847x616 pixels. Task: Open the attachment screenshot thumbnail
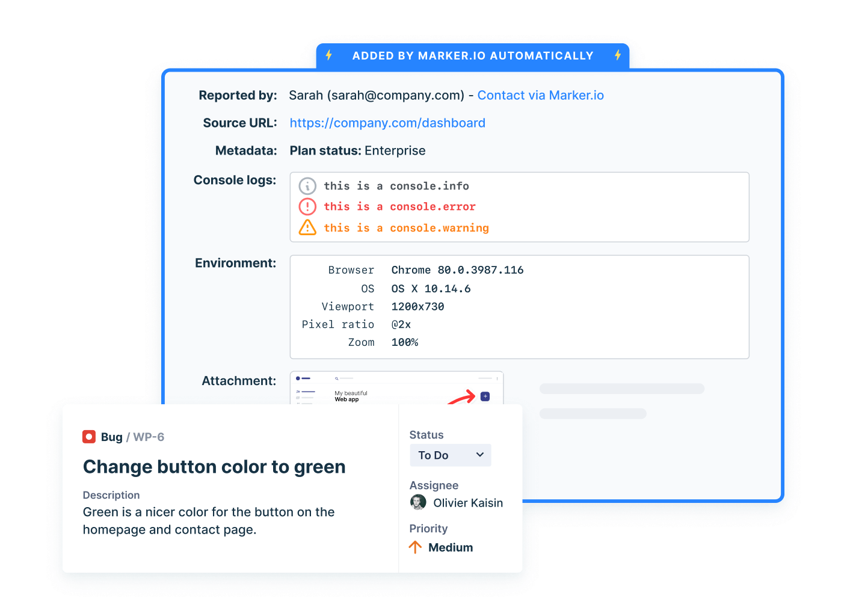tap(396, 388)
